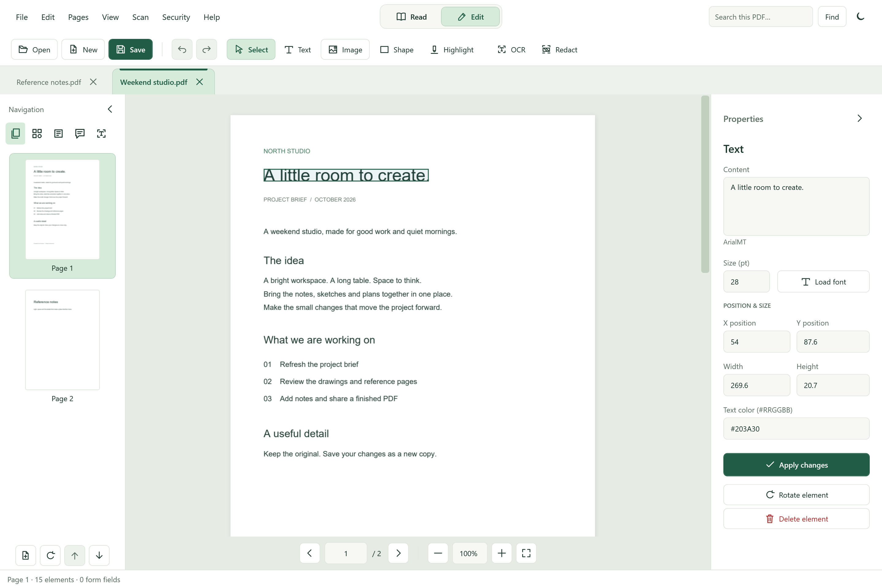The height and width of the screenshot is (588, 882).
Task: Go to the previous page arrow
Action: click(x=310, y=553)
